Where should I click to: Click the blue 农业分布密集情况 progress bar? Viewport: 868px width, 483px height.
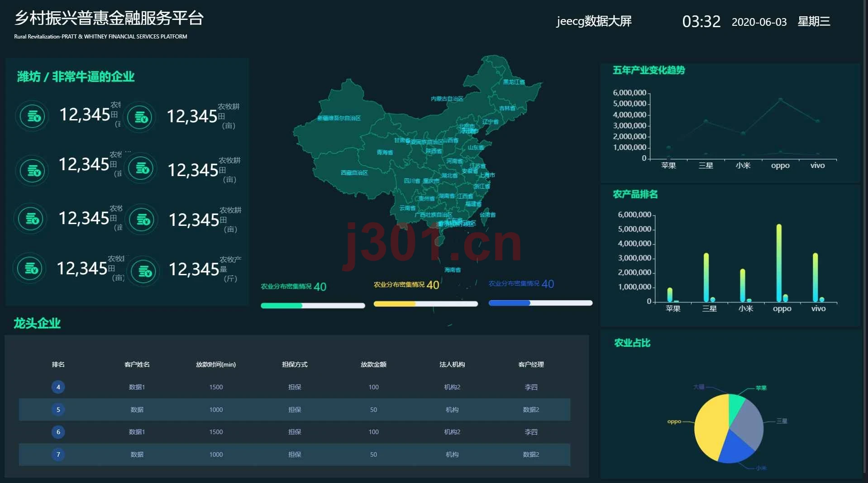coord(540,303)
